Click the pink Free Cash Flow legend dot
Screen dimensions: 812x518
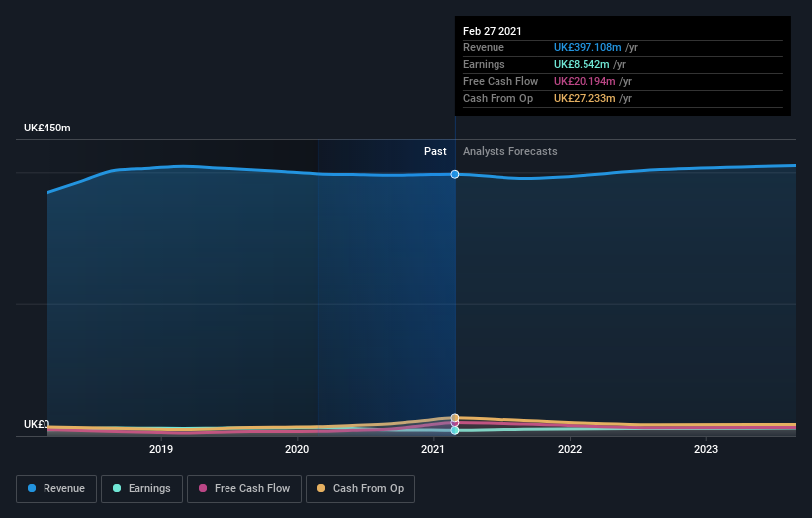coord(203,488)
